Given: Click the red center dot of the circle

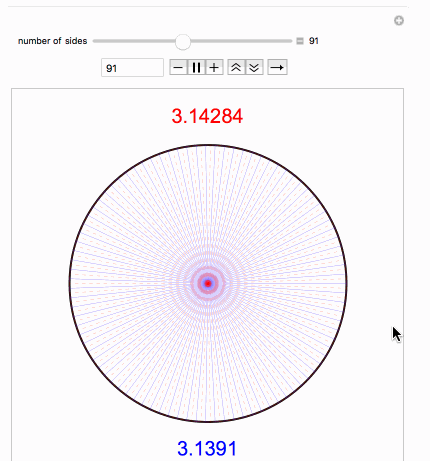Looking at the screenshot, I should [208, 283].
